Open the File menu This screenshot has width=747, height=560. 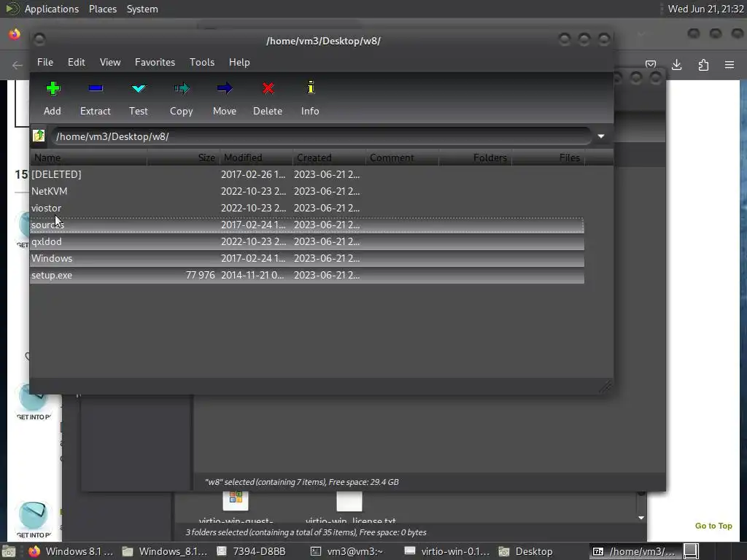click(x=45, y=63)
